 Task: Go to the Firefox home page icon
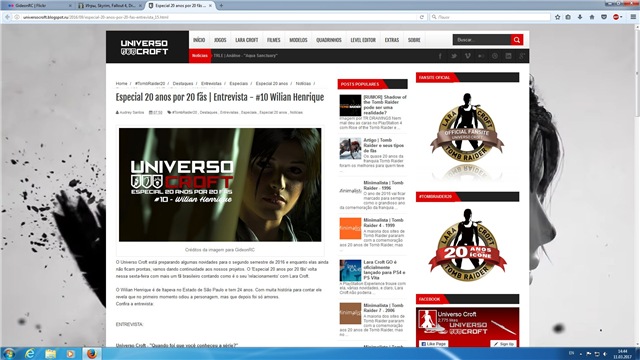(592, 17)
